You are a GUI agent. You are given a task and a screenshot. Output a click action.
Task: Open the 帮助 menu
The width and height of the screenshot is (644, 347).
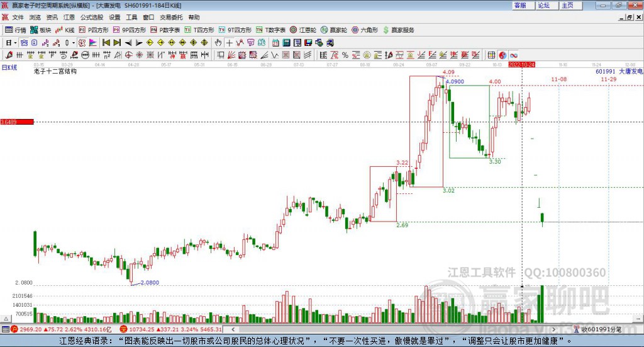(x=194, y=17)
